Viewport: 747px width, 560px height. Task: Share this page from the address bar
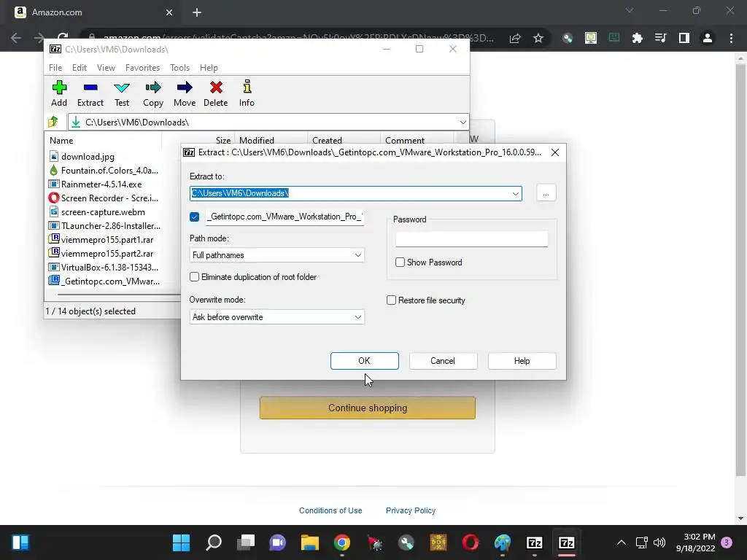click(515, 38)
